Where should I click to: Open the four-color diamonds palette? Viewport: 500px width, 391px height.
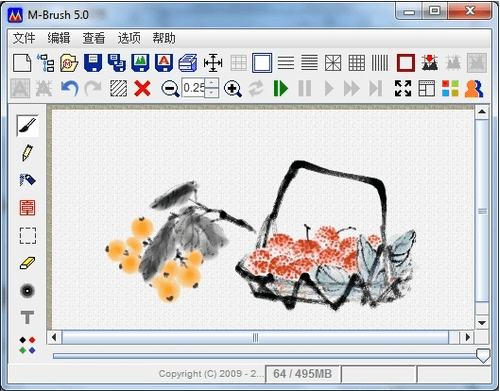point(27,345)
